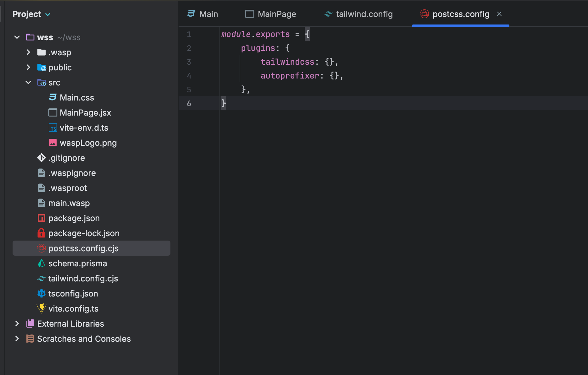Click the git icon beside .gitignore
The height and width of the screenshot is (375, 588).
(x=42, y=158)
